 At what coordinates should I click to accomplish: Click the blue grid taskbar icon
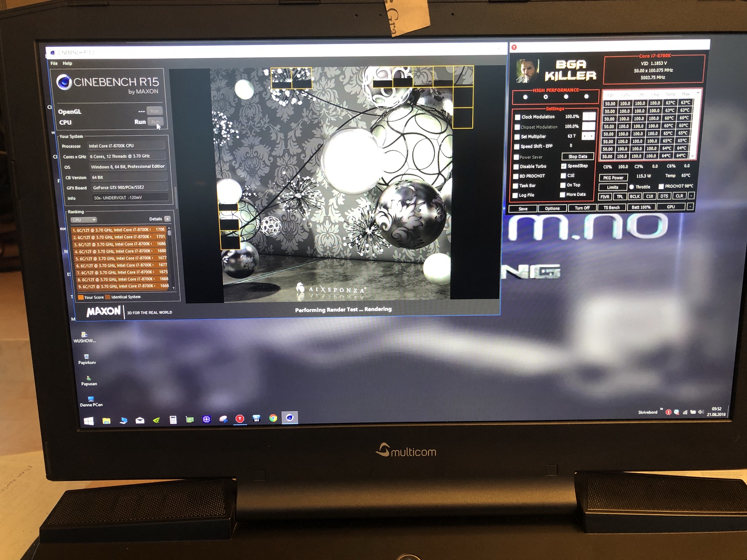tap(256, 419)
